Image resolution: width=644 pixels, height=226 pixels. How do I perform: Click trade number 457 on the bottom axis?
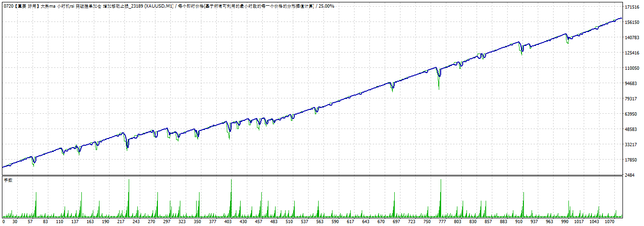point(258,222)
